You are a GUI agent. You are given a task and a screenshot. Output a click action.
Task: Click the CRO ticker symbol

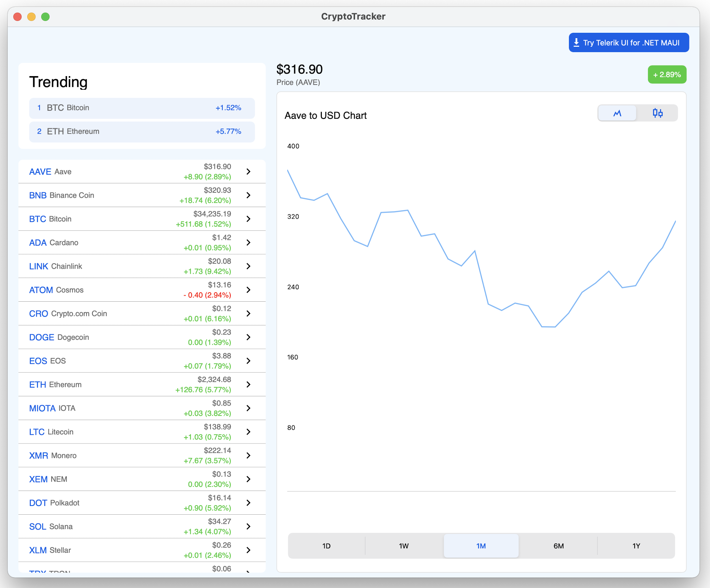coord(38,314)
